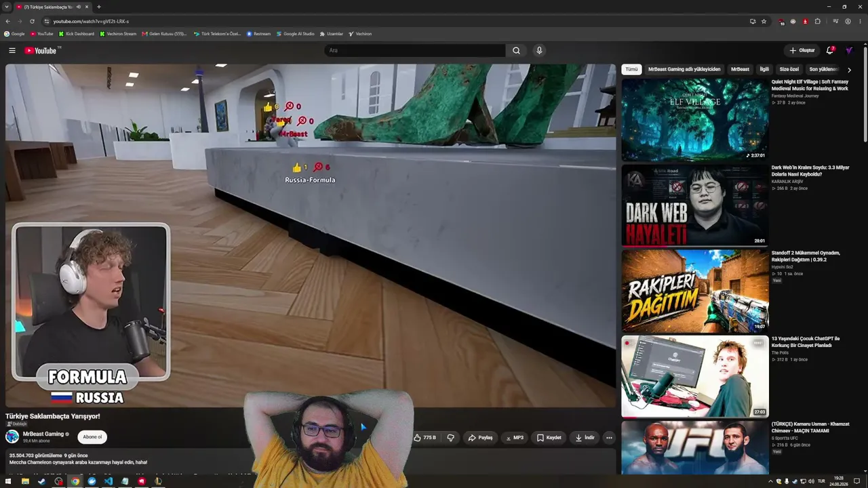Open the ChatGPT crime video thumbnail

[x=695, y=376]
